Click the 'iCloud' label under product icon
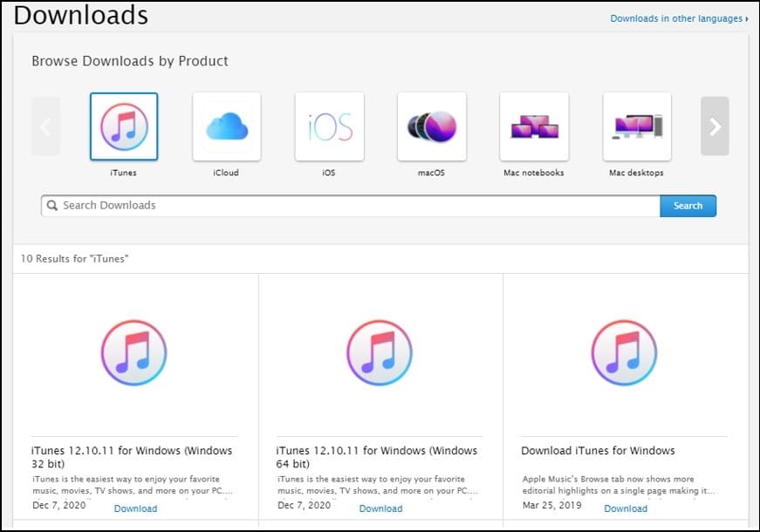The height and width of the screenshot is (532, 760). click(226, 173)
